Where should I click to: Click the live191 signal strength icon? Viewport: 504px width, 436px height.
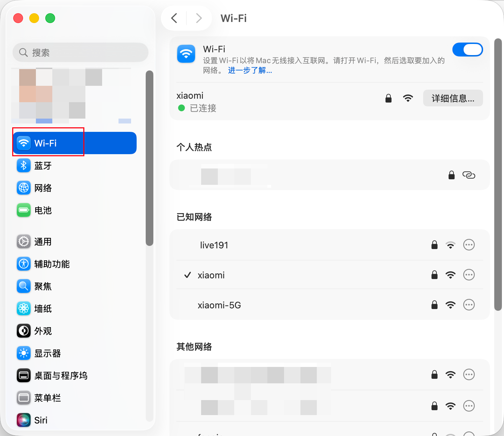coord(451,245)
